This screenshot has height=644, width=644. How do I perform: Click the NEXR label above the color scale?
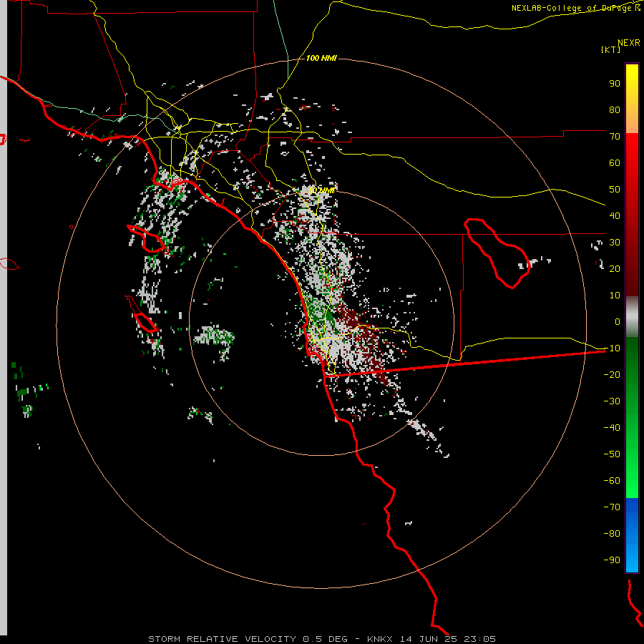click(x=629, y=43)
